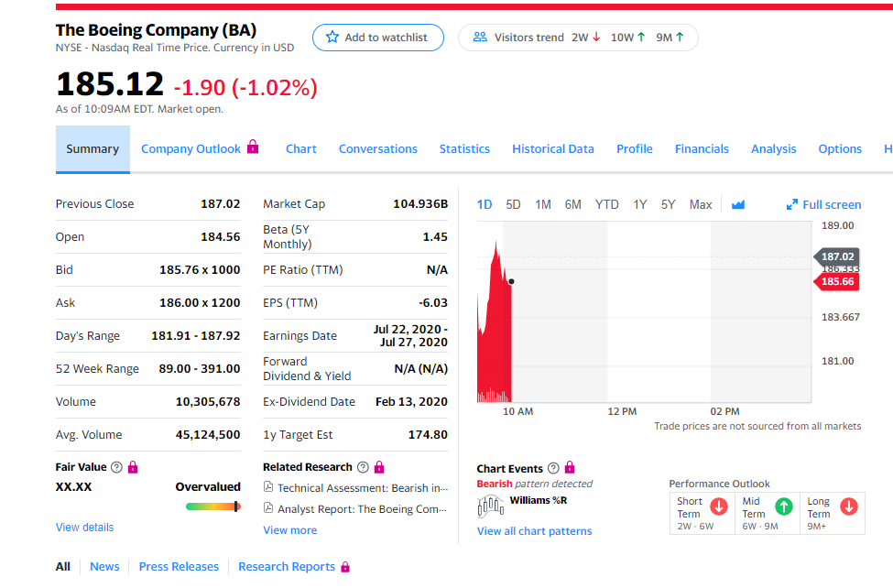Click the Bearish pattern detected text
Image resolution: width=893 pixels, height=588 pixels.
tap(534, 484)
